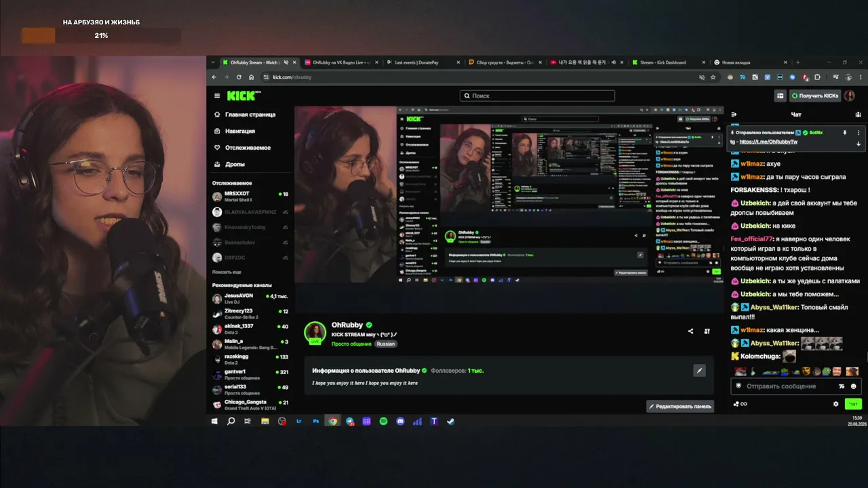
Task: Open Zitreezy123 recommended channel
Action: tap(250, 313)
